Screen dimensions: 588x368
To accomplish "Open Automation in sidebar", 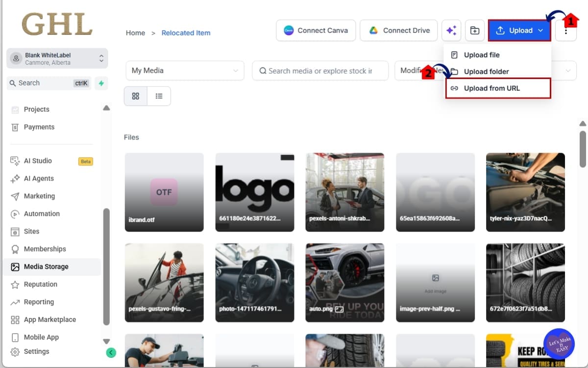I will click(42, 214).
